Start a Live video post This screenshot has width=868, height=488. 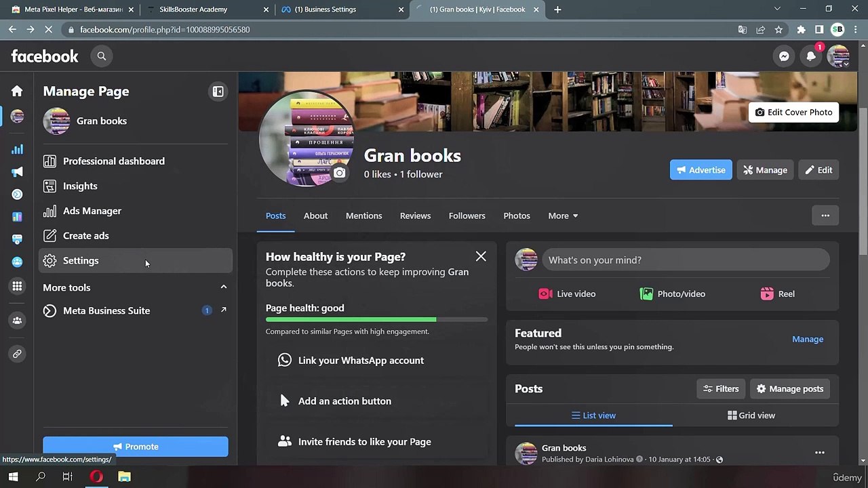567,294
